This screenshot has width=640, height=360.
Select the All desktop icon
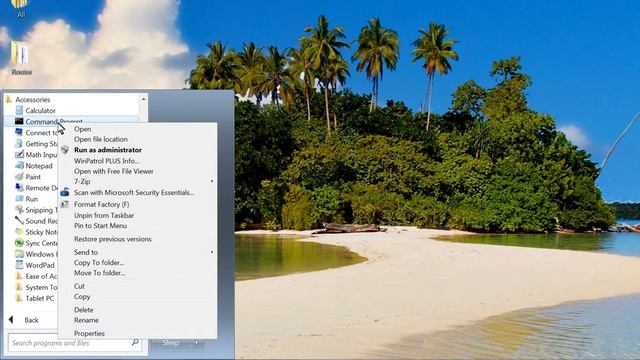pyautogui.click(x=20, y=8)
